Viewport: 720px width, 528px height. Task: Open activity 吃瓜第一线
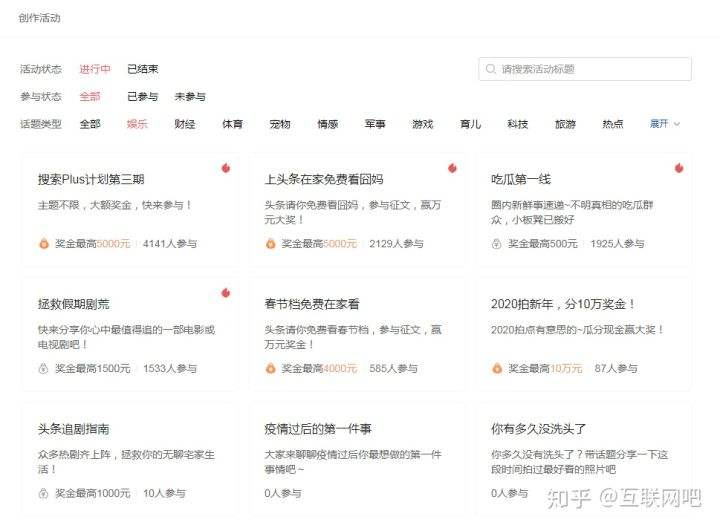coord(521,179)
